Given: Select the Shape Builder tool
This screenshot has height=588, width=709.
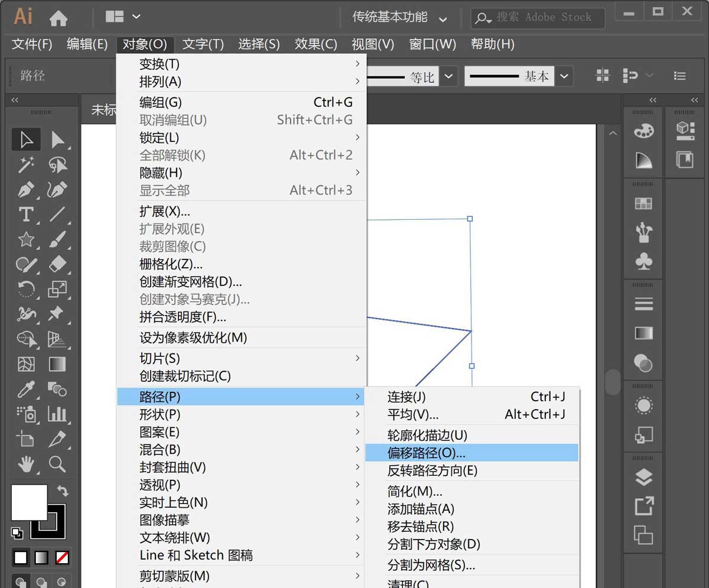Looking at the screenshot, I should [26, 339].
